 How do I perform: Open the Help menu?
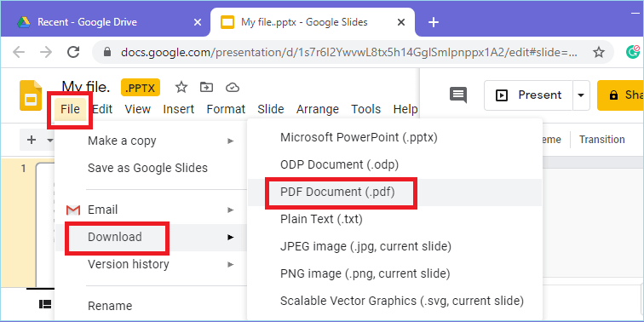click(405, 109)
